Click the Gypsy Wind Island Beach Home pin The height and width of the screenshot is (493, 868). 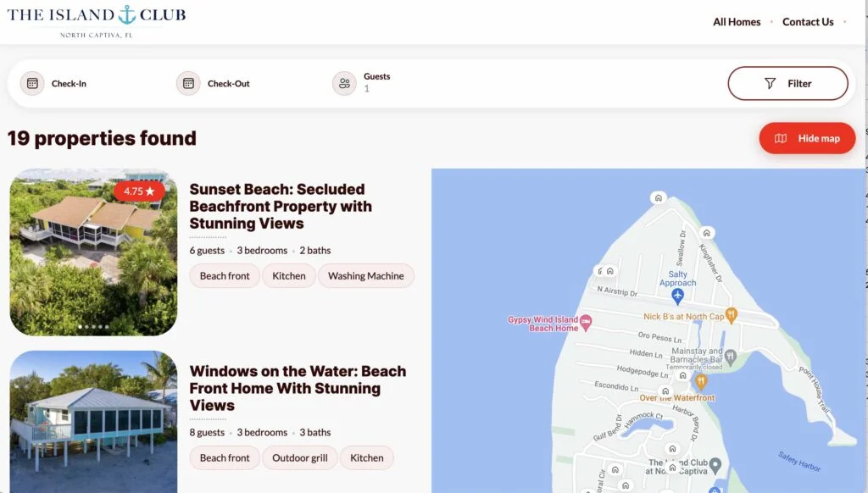coord(586,322)
